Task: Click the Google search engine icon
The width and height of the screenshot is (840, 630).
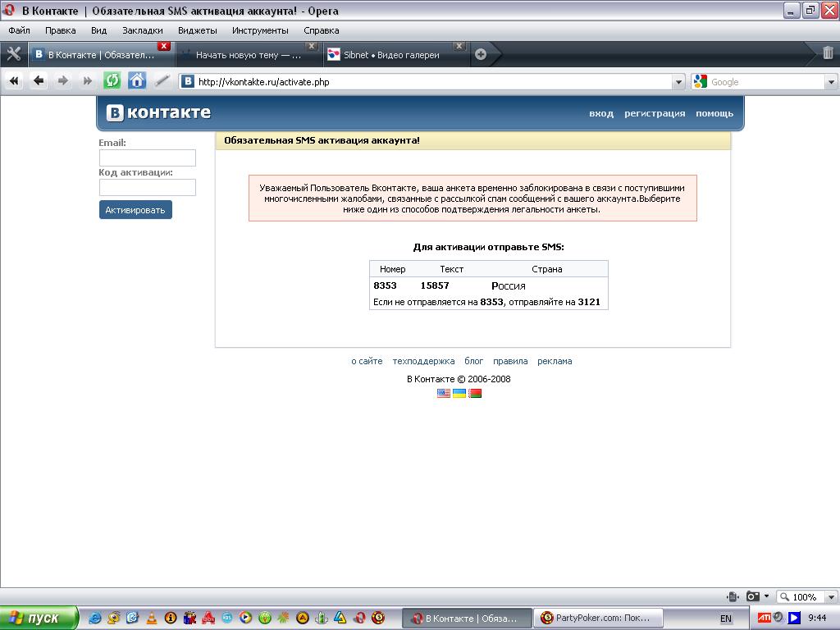Action: point(701,81)
